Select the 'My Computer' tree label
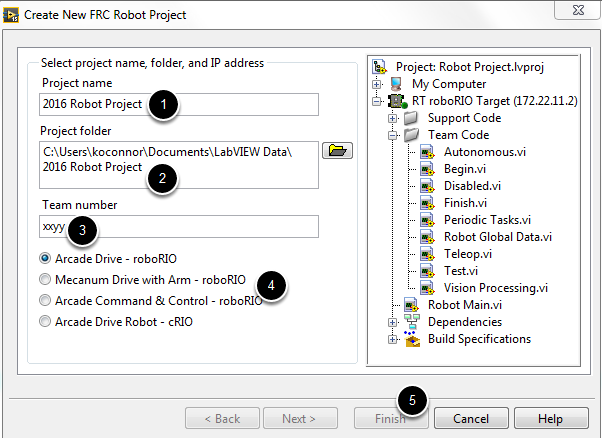 click(x=449, y=84)
